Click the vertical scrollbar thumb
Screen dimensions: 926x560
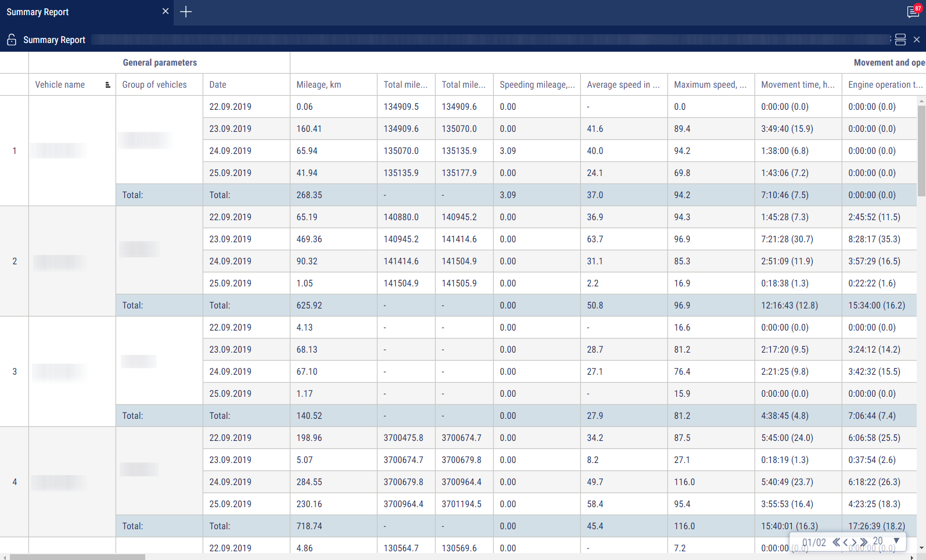921,151
